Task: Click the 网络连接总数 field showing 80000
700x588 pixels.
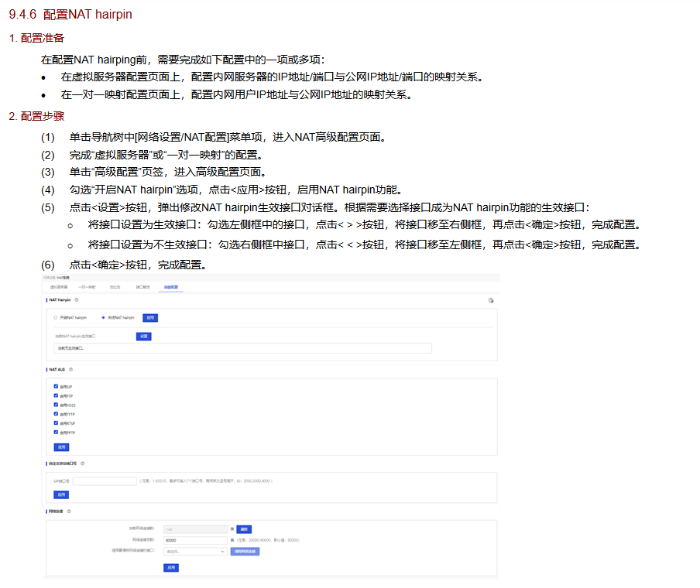Action: coord(195,540)
